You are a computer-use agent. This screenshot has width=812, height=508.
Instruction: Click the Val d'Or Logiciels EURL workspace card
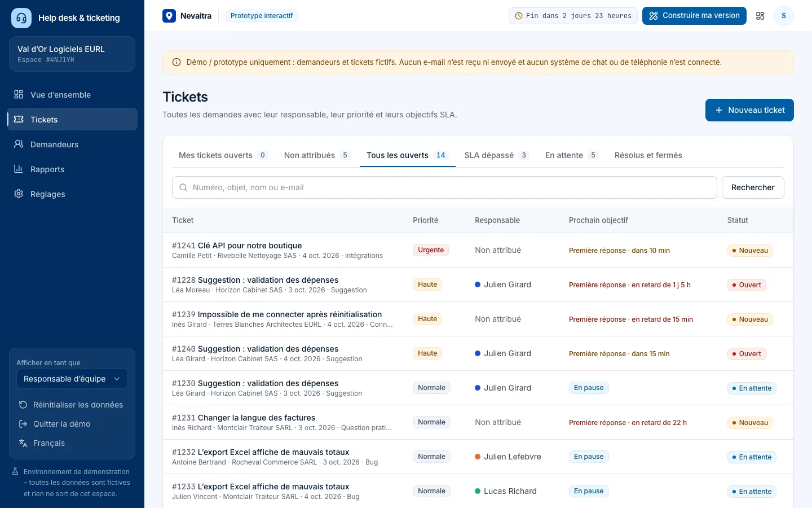point(72,54)
